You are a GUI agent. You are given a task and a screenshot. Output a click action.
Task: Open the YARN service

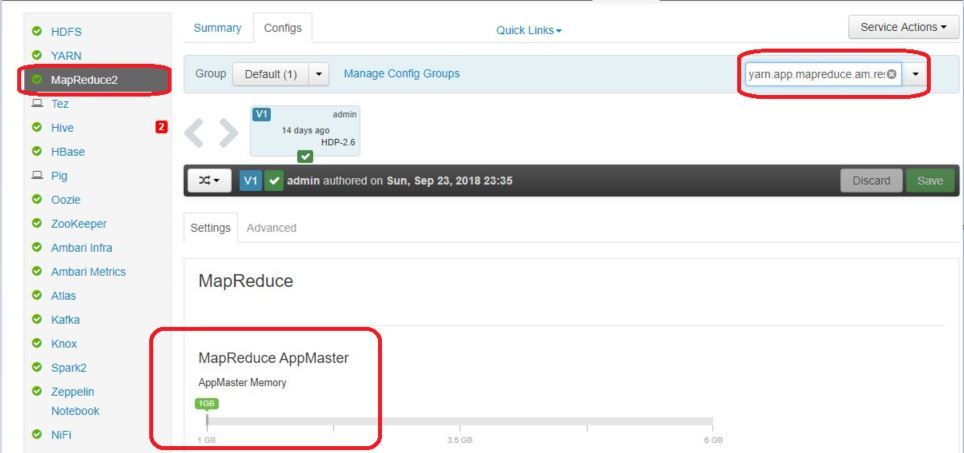(x=66, y=55)
